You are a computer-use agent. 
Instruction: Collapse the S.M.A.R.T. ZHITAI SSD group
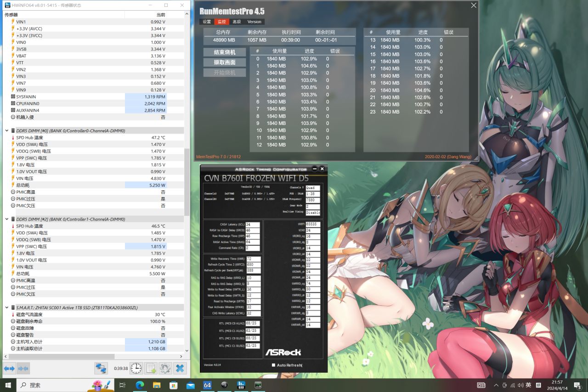[6, 308]
